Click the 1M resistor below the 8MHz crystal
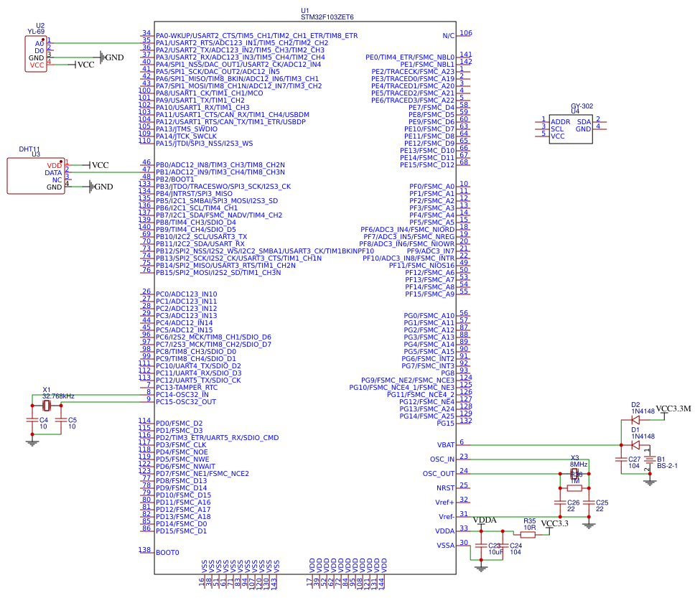The width and height of the screenshot is (700, 598). (x=574, y=488)
